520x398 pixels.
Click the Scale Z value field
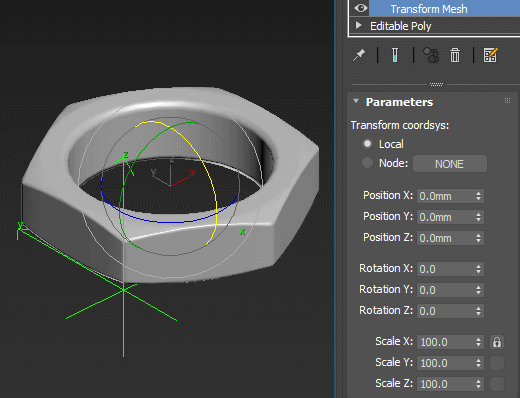point(446,384)
